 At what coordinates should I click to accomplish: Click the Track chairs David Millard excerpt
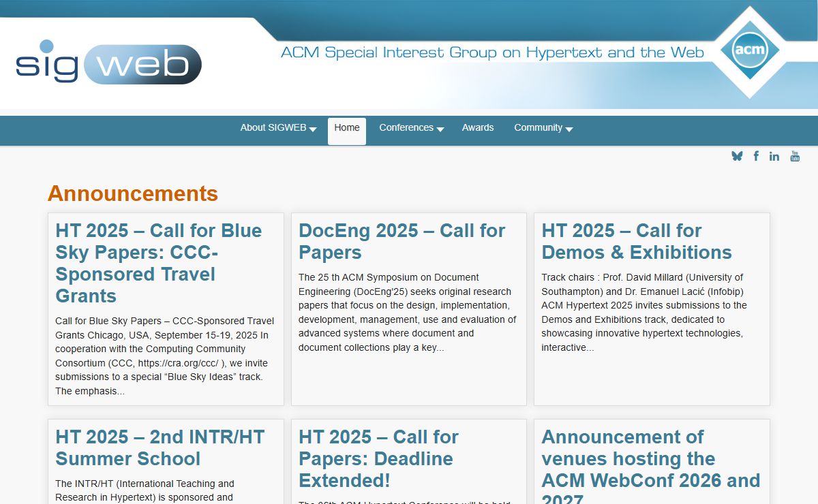[644, 313]
